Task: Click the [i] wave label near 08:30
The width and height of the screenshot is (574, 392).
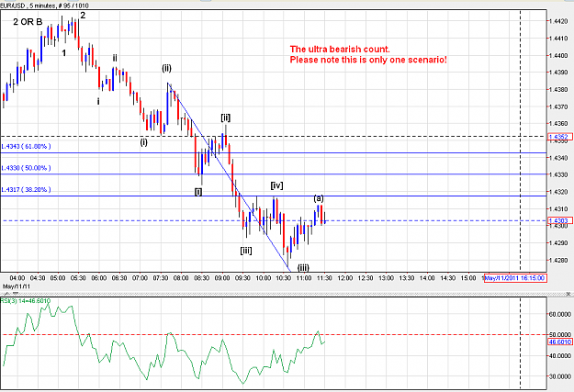Action: click(198, 192)
